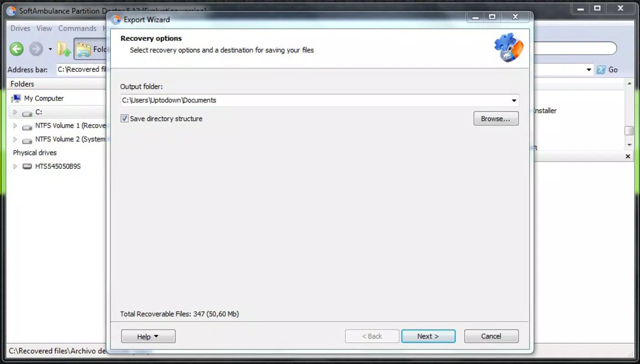The height and width of the screenshot is (364, 640).
Task: Expand the HTS545050B9S drive node
Action: coord(15,167)
